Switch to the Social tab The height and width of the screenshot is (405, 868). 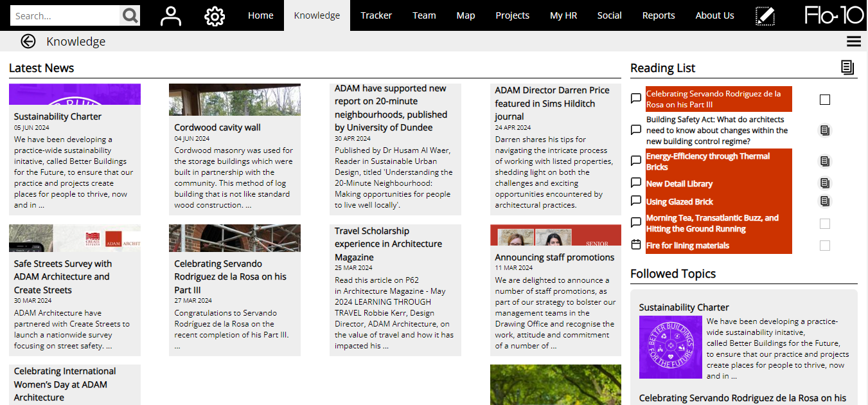click(x=609, y=15)
